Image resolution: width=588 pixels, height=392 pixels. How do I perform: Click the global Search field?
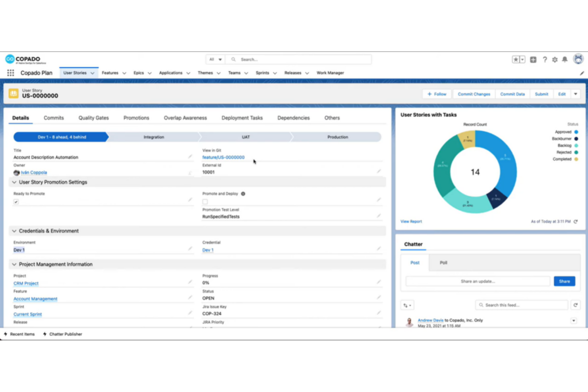pyautogui.click(x=299, y=60)
